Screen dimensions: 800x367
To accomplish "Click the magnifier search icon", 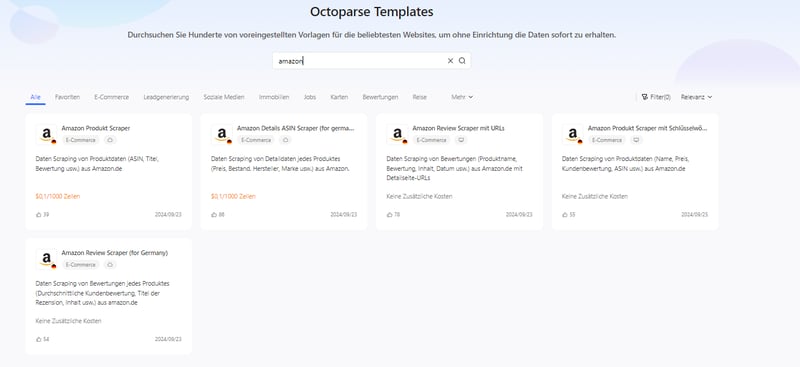I will click(x=462, y=61).
